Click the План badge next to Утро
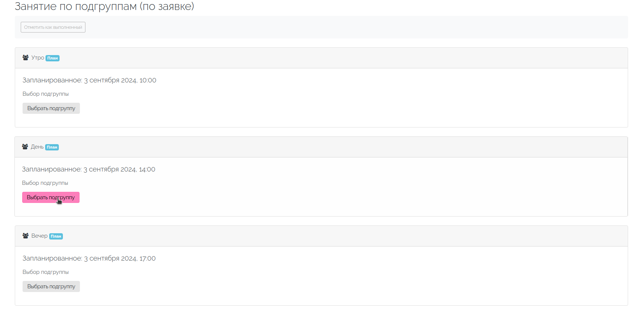The width and height of the screenshot is (644, 309). coord(53,58)
